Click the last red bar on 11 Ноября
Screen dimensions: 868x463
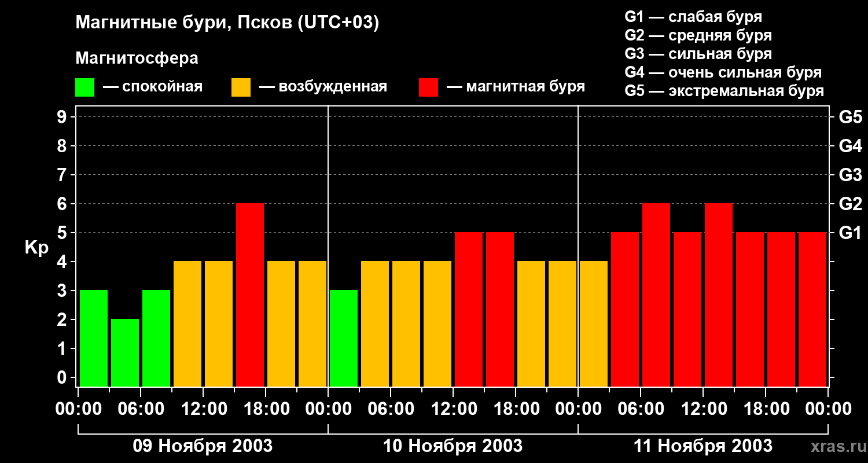tap(812, 309)
